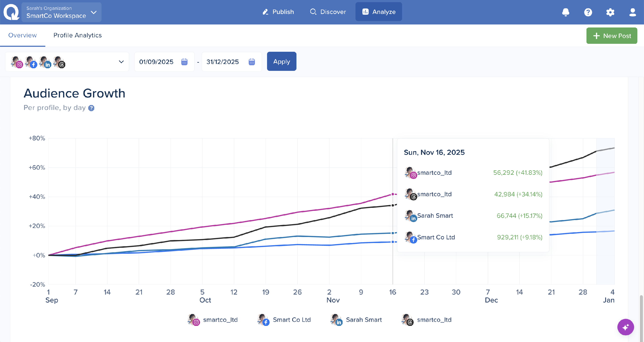The image size is (644, 342).
Task: Open end date calendar picker icon
Action: click(252, 62)
